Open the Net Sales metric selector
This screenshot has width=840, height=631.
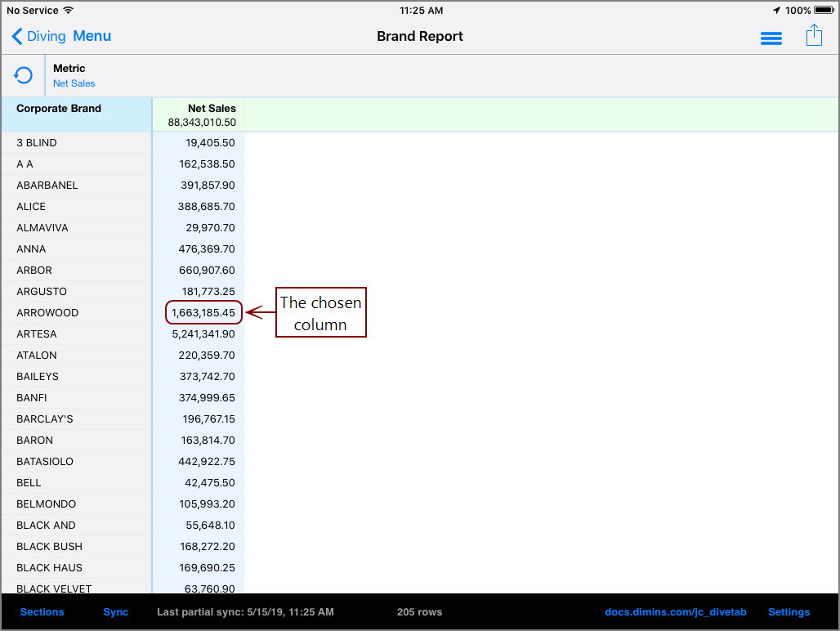74,83
